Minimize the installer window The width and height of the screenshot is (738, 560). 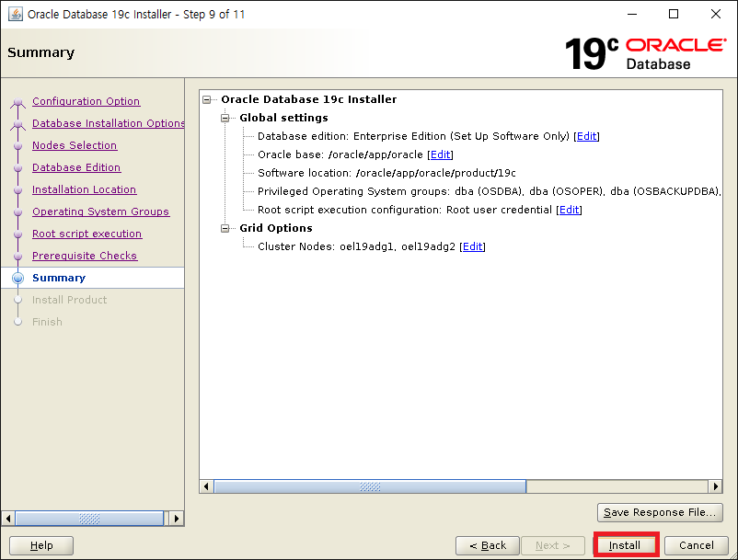(632, 14)
